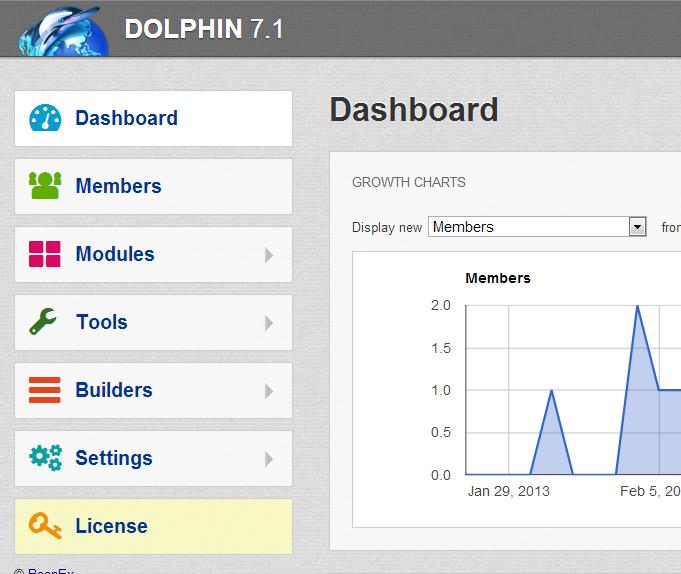The image size is (681, 574).
Task: Click the Dashboard speedometer icon
Action: [45, 118]
